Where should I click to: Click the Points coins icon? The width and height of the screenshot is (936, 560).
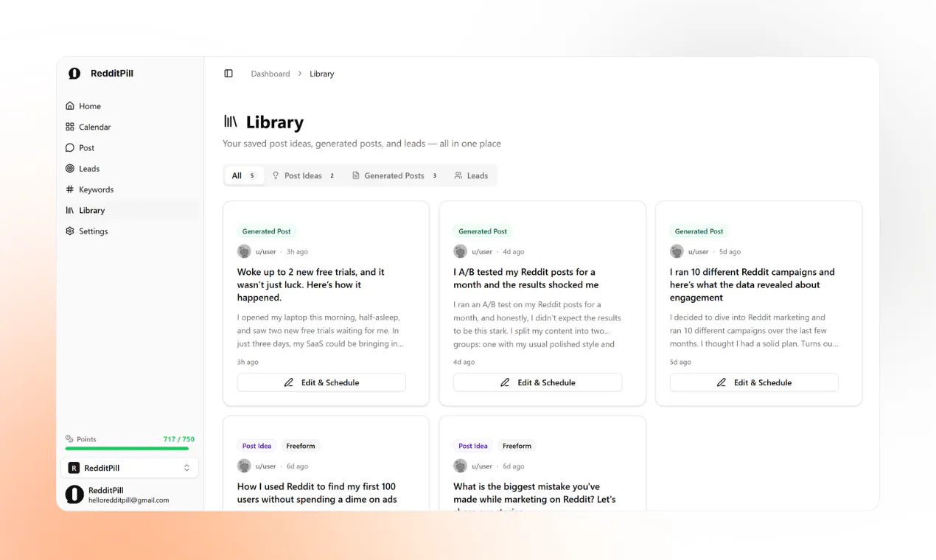pyautogui.click(x=69, y=438)
